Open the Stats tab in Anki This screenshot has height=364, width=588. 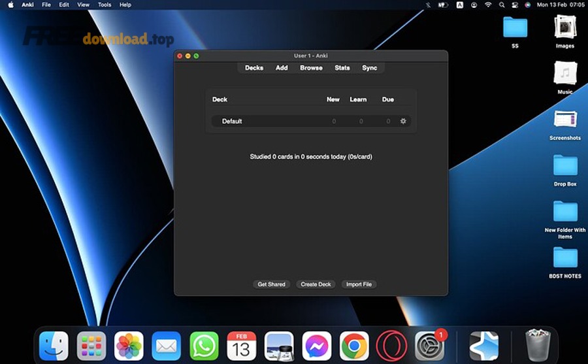[x=342, y=68]
